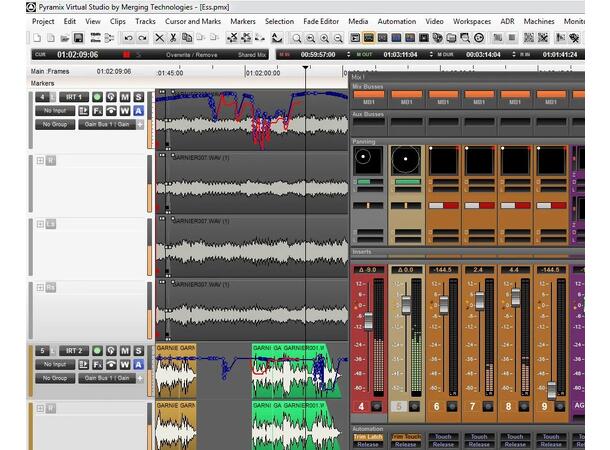The image size is (610, 450).
Task: Click the playhead marker on timeline ruler
Action: 306,68
